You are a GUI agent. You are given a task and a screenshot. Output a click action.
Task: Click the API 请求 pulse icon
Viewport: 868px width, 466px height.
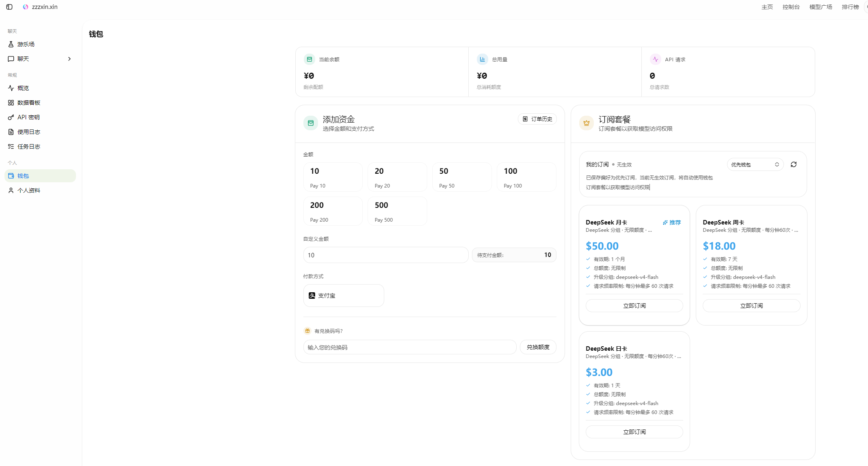click(x=656, y=59)
